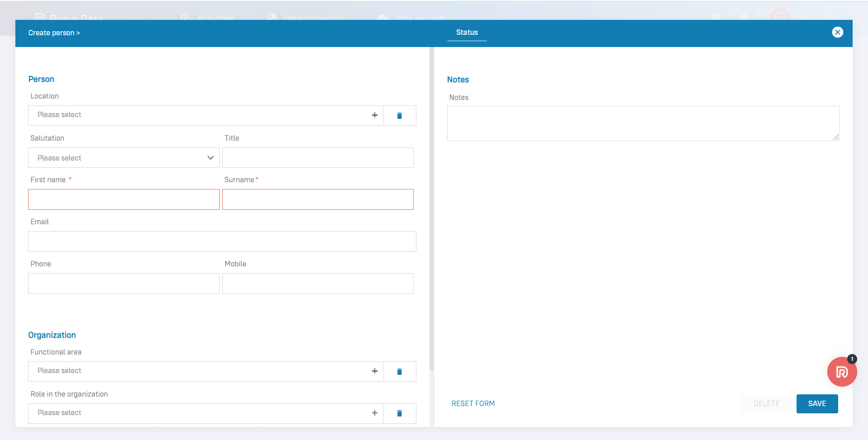Expand the Functional area select field
The image size is (868, 440).
pyautogui.click(x=199, y=371)
